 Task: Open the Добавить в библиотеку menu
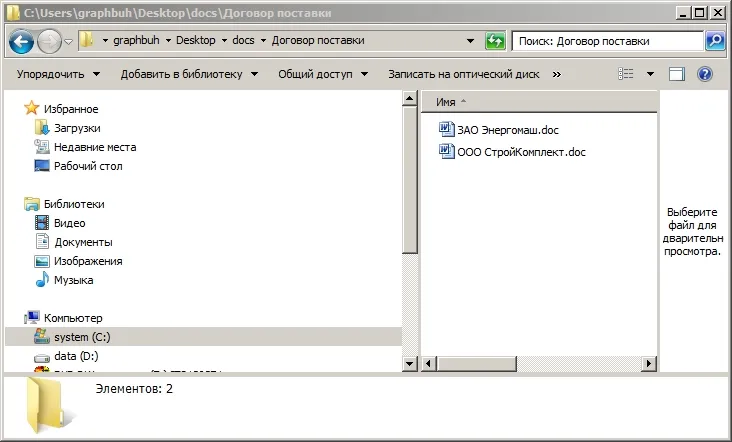click(x=189, y=74)
